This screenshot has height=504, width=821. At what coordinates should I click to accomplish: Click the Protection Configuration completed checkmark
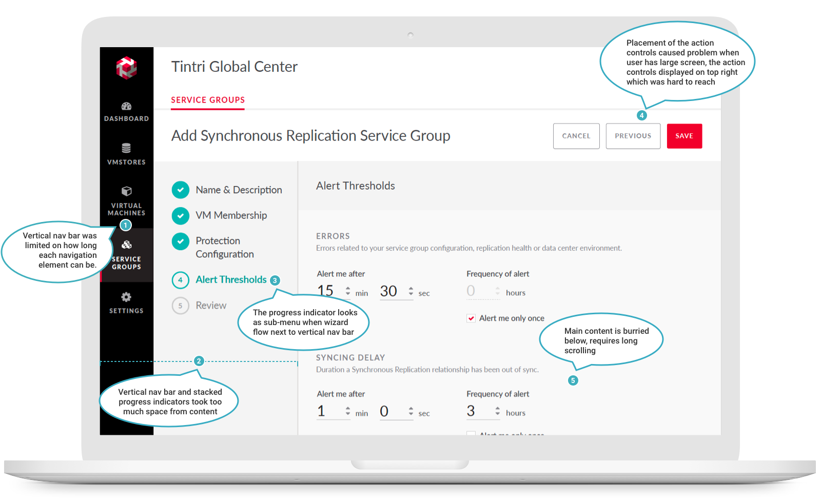180,241
